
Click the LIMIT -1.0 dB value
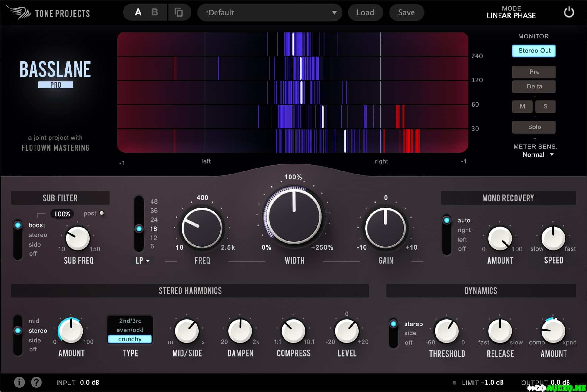[x=492, y=383]
